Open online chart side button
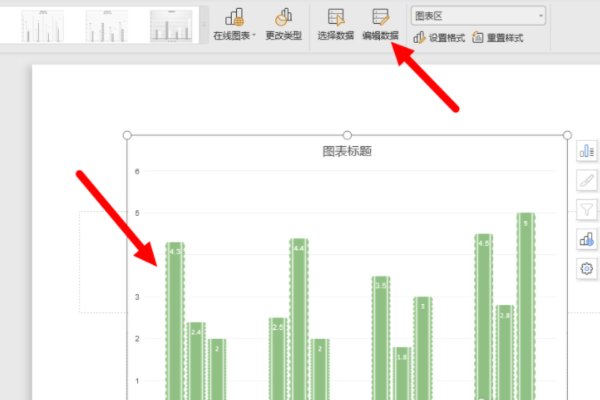Screen dimensions: 600x400 coord(587,239)
